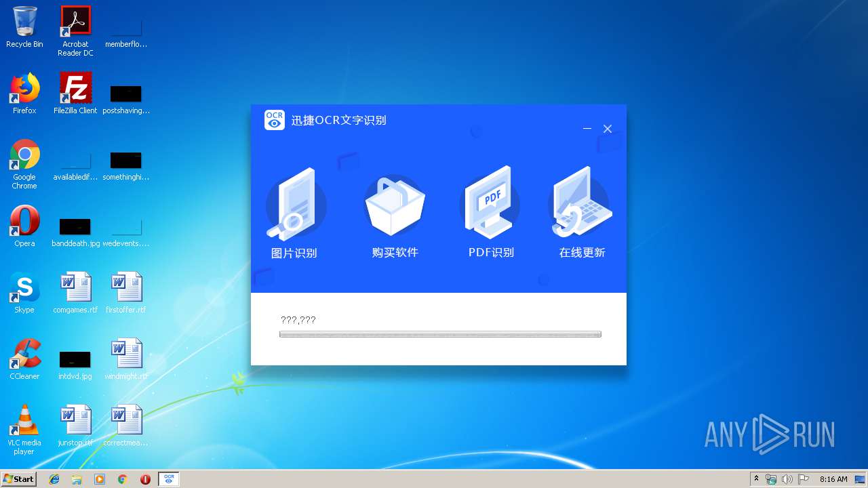Viewport: 868px width, 488px height.
Task: Select Acrobat Reader DC desktop icon
Action: [75, 31]
